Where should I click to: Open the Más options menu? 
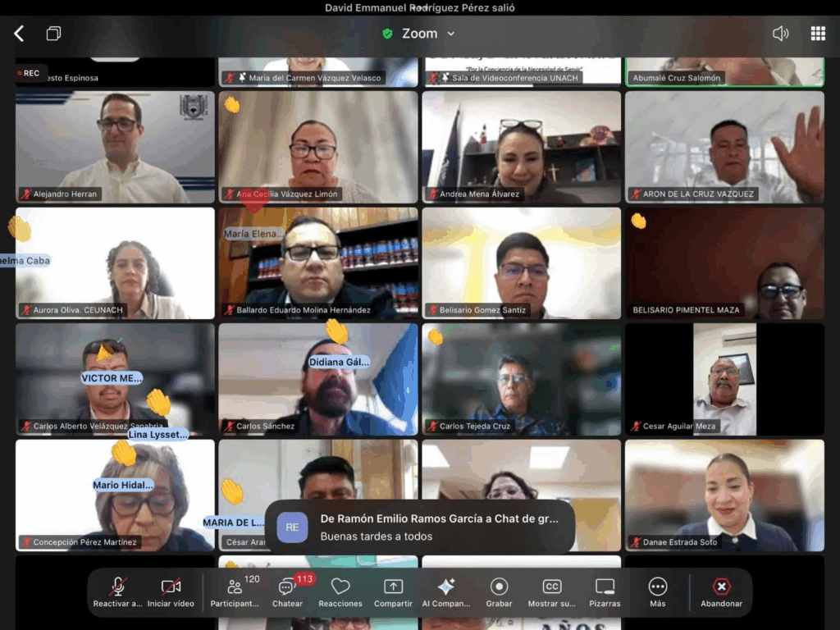[658, 587]
